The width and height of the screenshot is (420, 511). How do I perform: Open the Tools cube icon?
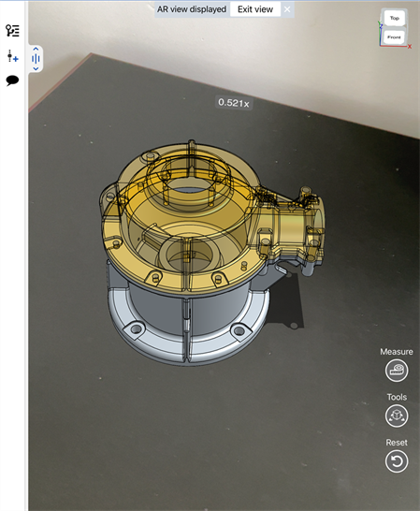coord(397,416)
